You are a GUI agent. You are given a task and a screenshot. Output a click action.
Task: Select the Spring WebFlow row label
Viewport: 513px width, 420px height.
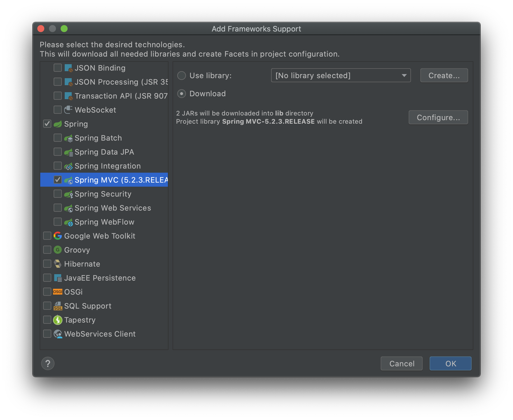[x=104, y=222]
